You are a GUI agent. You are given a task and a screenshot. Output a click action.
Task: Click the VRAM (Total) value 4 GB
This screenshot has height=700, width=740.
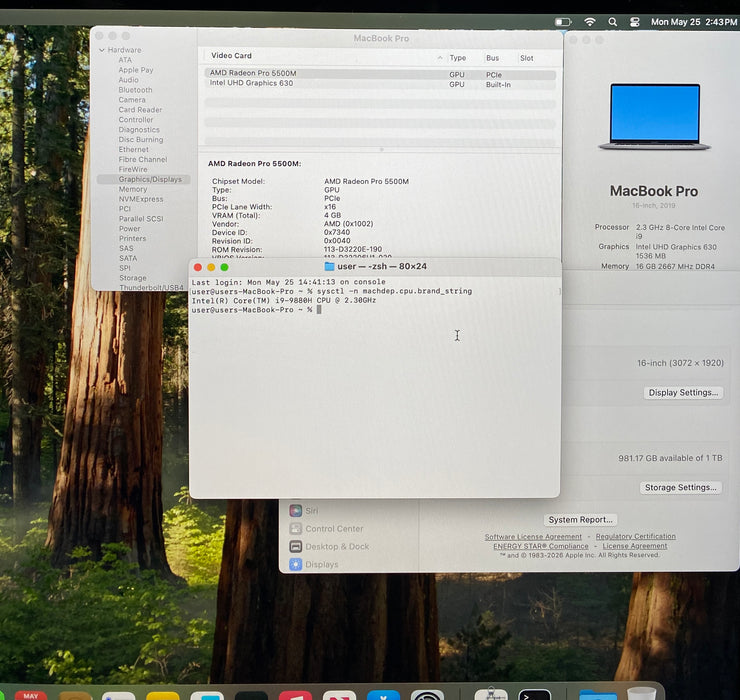coord(332,215)
